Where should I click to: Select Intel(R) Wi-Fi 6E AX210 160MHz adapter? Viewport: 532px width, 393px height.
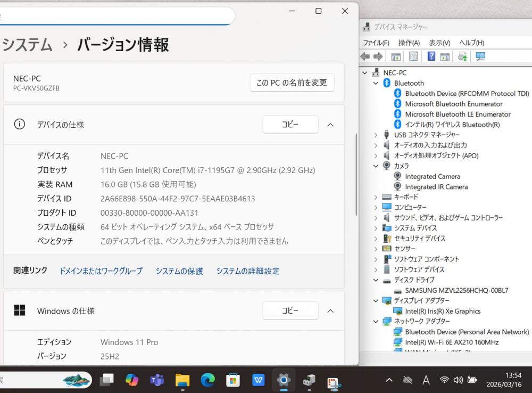451,342
